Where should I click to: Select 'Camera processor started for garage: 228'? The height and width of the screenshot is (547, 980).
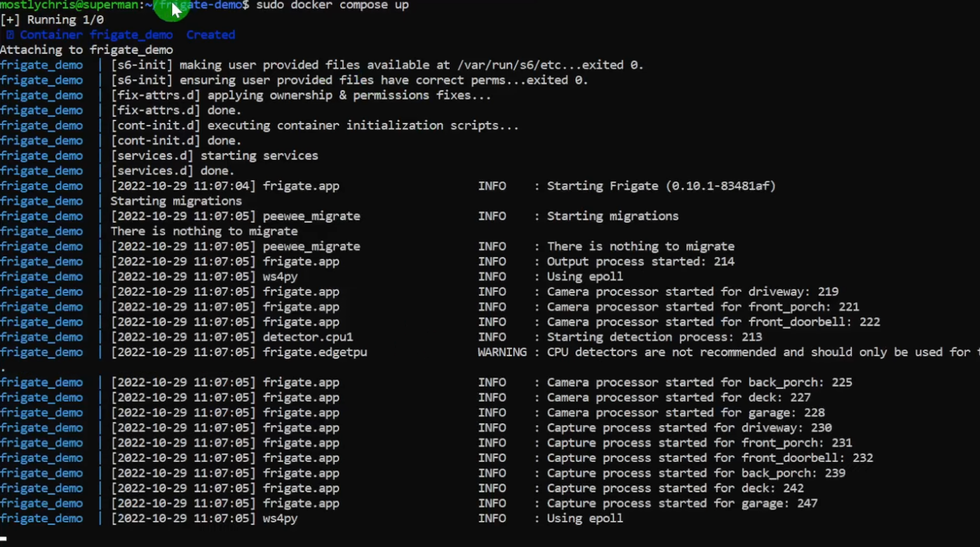point(685,413)
